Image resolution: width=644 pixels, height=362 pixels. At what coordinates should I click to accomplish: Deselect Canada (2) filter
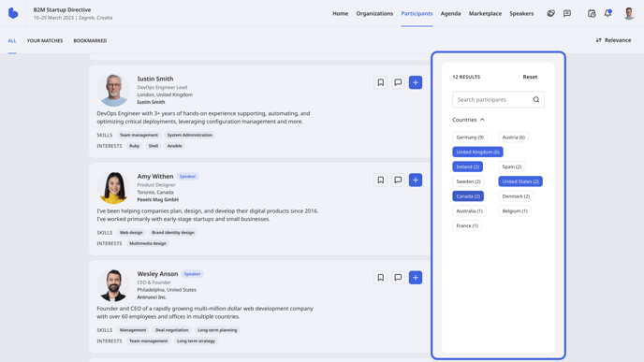tap(468, 196)
